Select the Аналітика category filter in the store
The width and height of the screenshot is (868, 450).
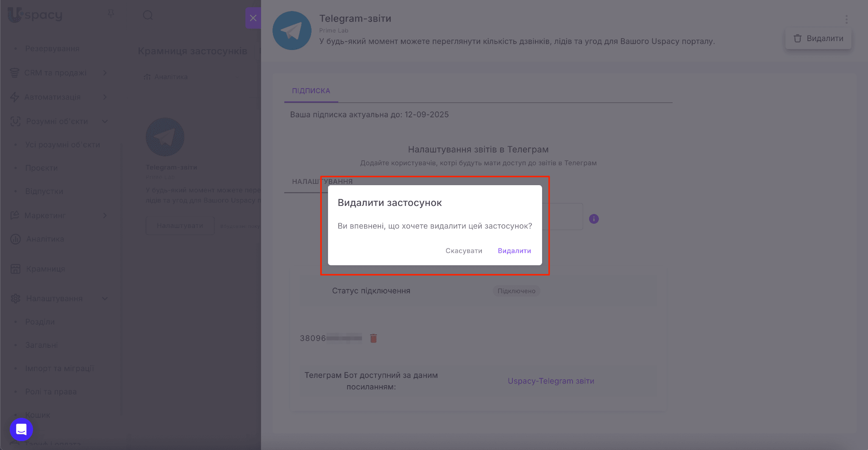pyautogui.click(x=166, y=77)
